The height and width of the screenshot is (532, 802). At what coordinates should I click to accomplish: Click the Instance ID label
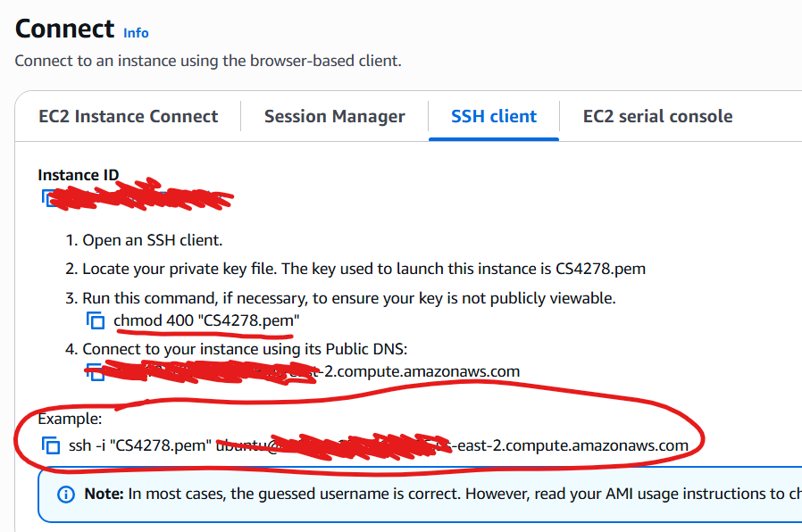pos(78,176)
